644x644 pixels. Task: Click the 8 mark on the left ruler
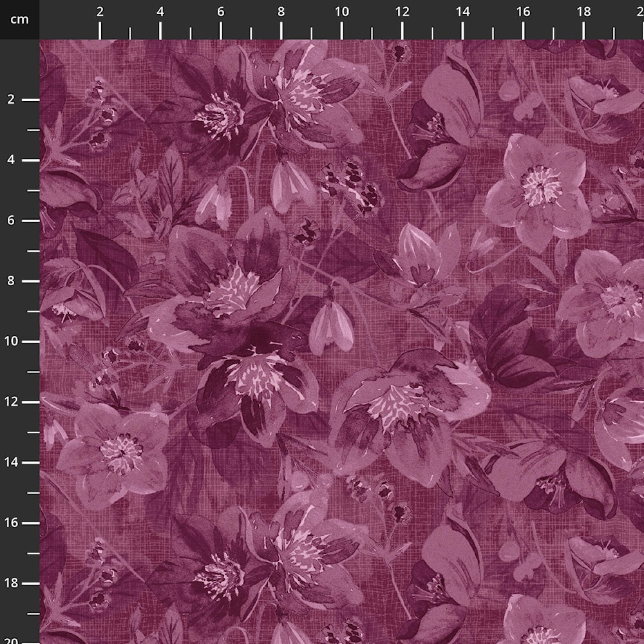coord(12,281)
